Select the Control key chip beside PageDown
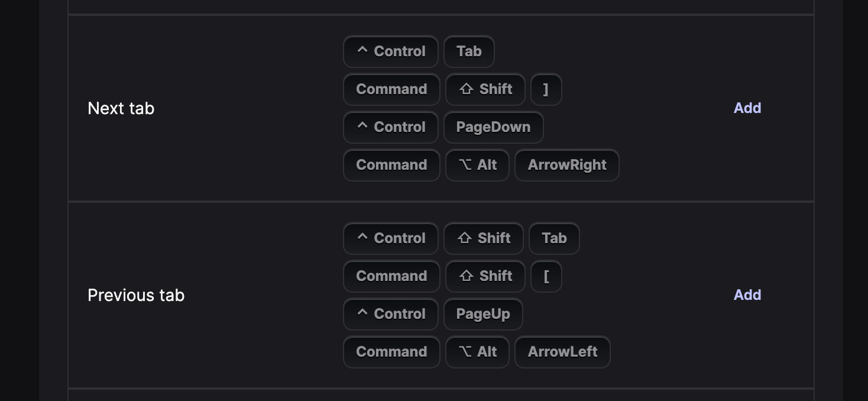868x401 pixels. click(391, 127)
